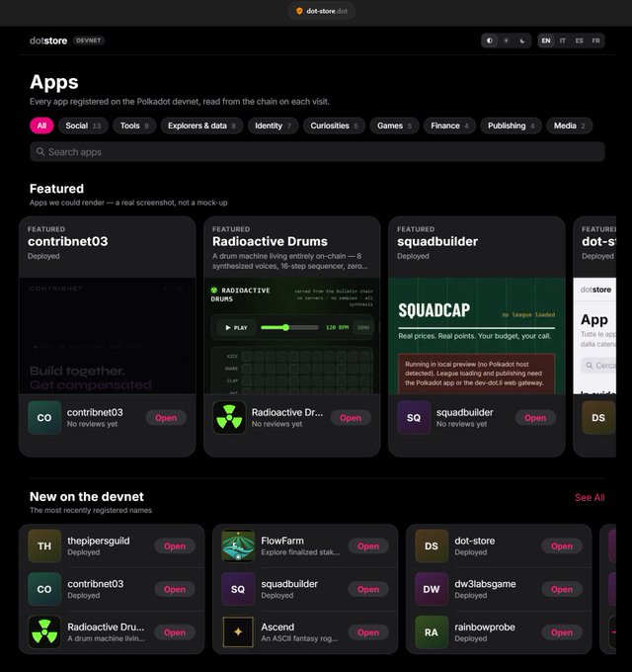The width and height of the screenshot is (632, 672).
Task: Filter by Explorers & data
Action: (201, 126)
